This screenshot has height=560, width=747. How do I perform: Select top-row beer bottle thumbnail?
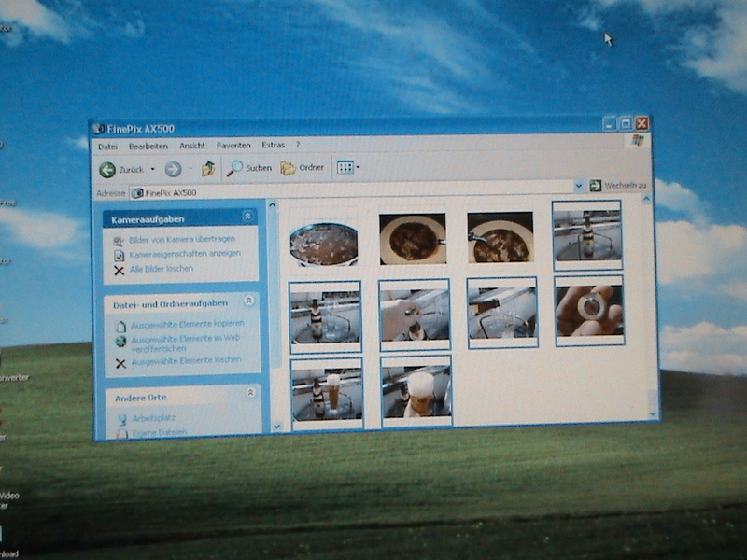click(587, 235)
